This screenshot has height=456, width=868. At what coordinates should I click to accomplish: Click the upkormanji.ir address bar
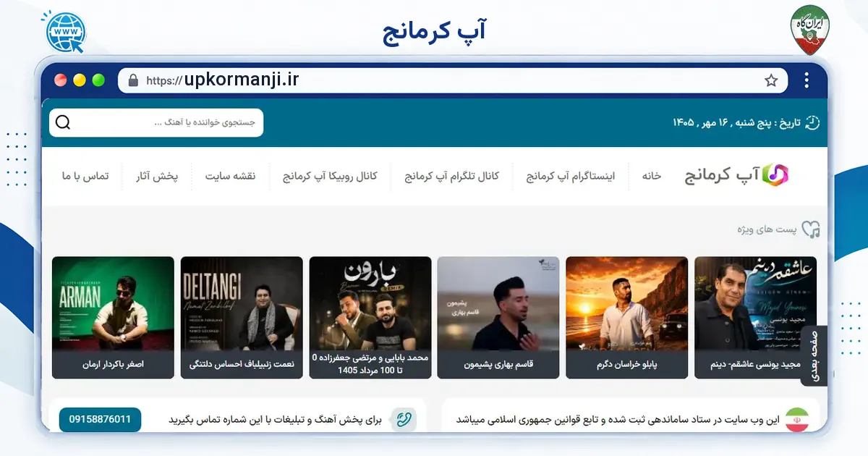pos(453,80)
